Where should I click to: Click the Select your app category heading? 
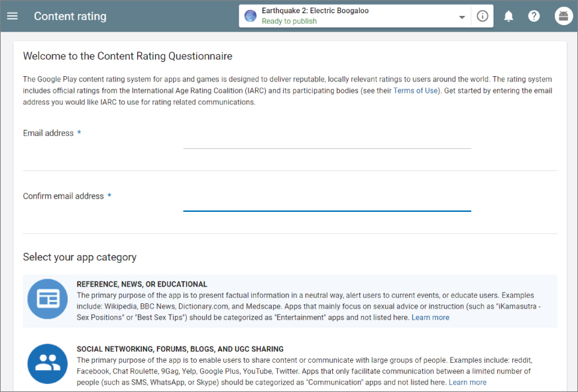point(80,257)
